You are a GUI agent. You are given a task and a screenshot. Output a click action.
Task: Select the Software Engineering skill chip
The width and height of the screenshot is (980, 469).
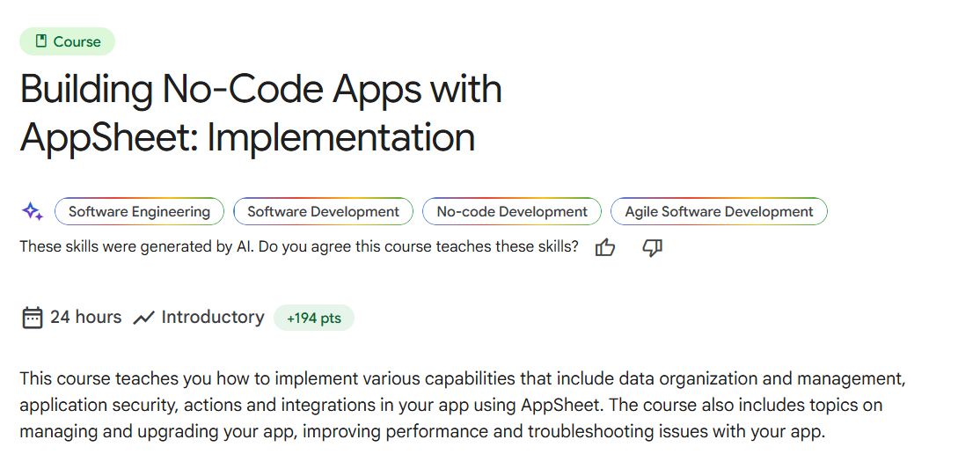139,211
